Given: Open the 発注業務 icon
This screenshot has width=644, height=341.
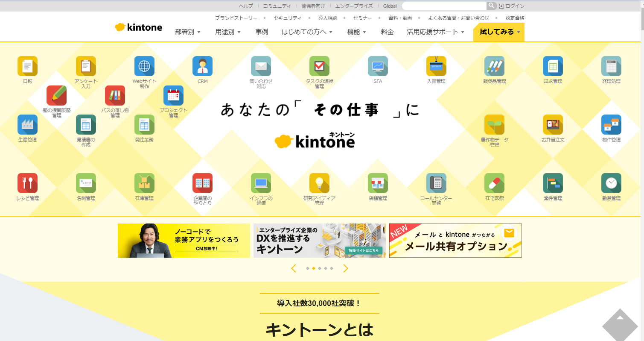Looking at the screenshot, I should click(144, 125).
